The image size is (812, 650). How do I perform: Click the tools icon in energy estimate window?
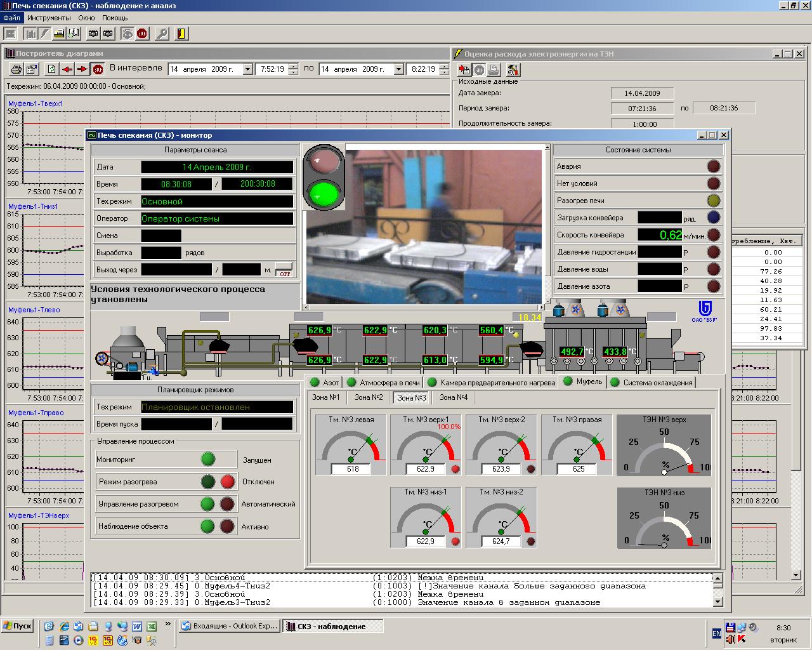(x=513, y=70)
